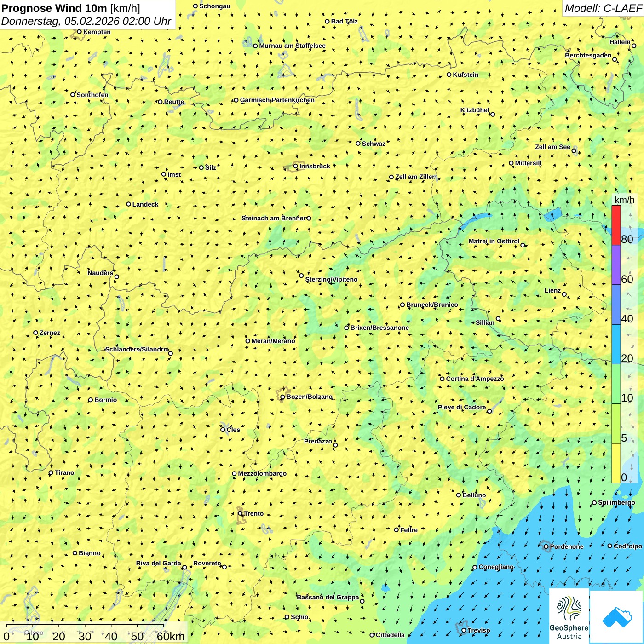Screen dimensions: 644x644
Task: Click the Tirano city marker
Action: (x=51, y=473)
